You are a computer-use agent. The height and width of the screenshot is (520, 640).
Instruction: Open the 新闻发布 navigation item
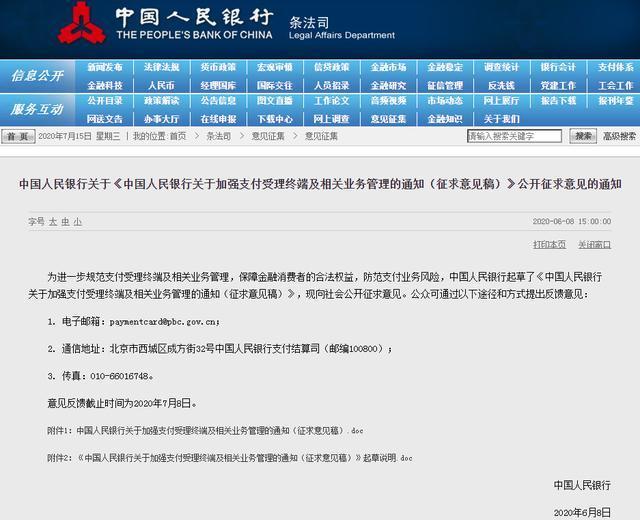(105, 67)
